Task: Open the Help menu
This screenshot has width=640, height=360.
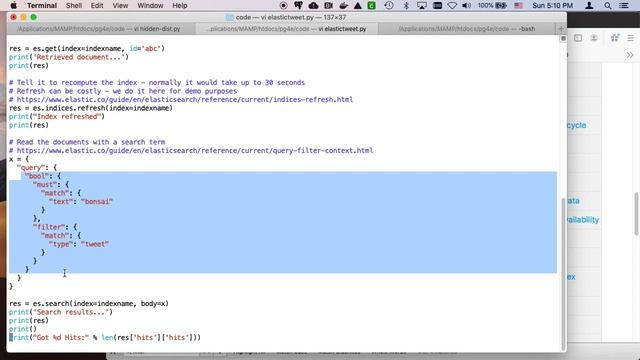Action: [x=180, y=5]
